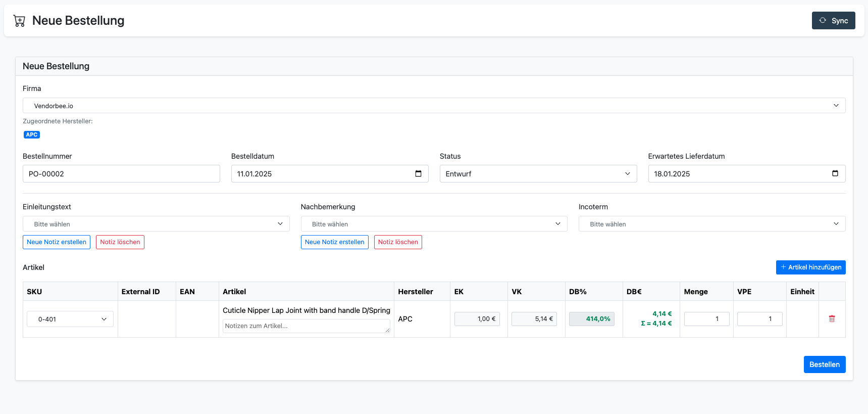Open the Bestelldatum calendar picker icon
868x414 pixels.
[x=418, y=174]
